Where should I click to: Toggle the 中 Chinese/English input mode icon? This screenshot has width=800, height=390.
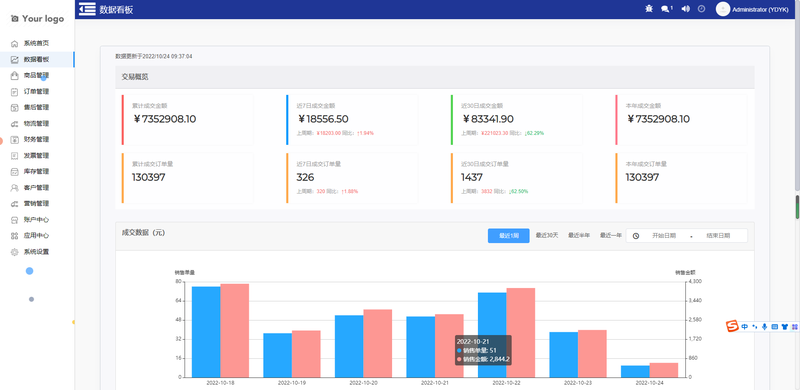click(745, 327)
